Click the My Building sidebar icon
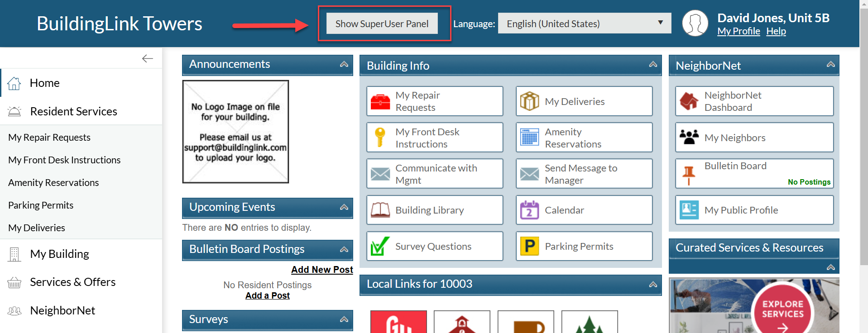 [14, 254]
